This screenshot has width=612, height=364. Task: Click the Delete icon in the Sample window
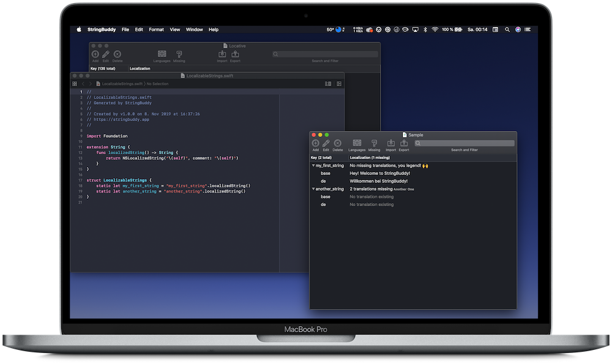click(x=338, y=143)
